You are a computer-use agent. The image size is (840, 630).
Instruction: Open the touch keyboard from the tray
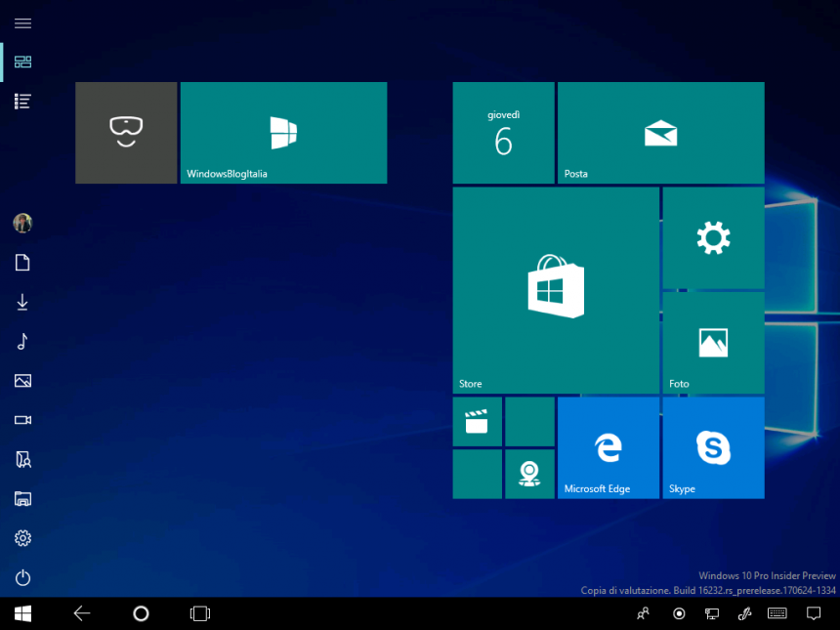point(777,612)
